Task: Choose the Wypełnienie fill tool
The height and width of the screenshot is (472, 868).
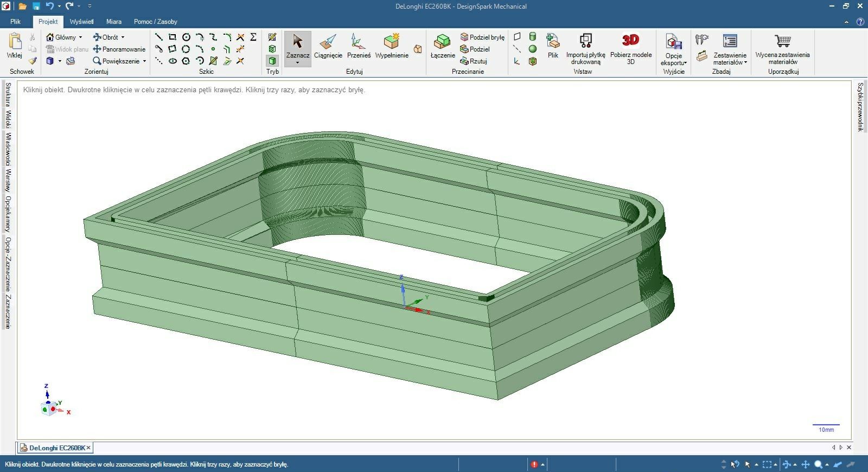Action: point(392,46)
